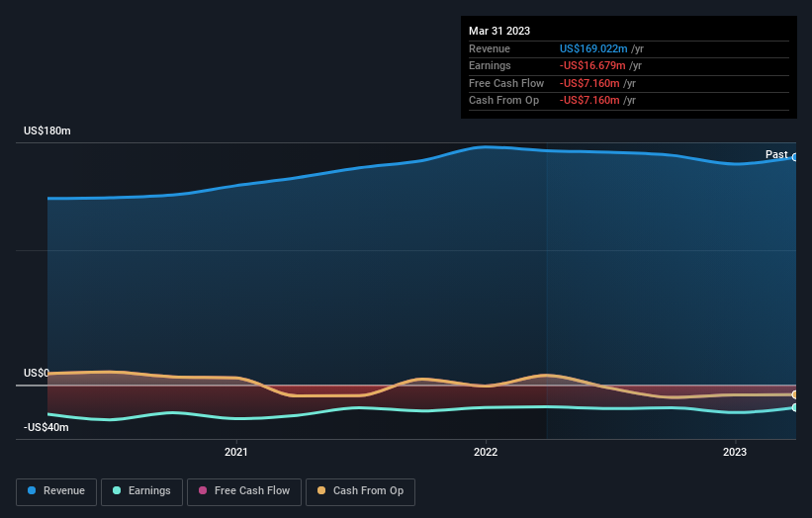Image resolution: width=812 pixels, height=518 pixels.
Task: Click the US$180m y-axis label
Action: click(47, 130)
